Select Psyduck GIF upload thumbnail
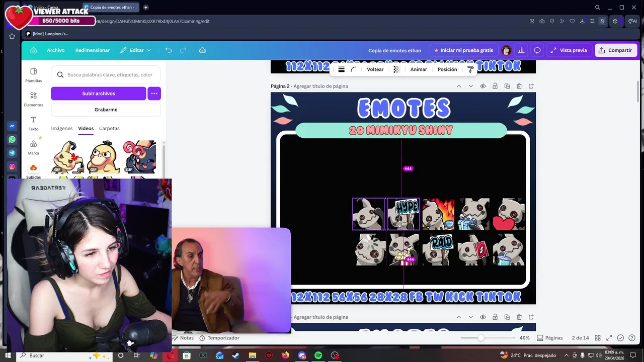The image size is (644, 362). (x=104, y=157)
